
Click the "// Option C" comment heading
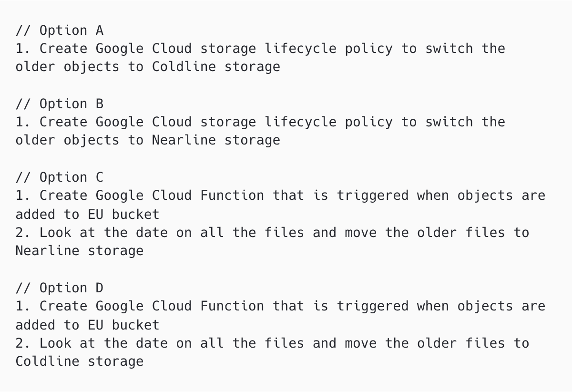point(60,177)
